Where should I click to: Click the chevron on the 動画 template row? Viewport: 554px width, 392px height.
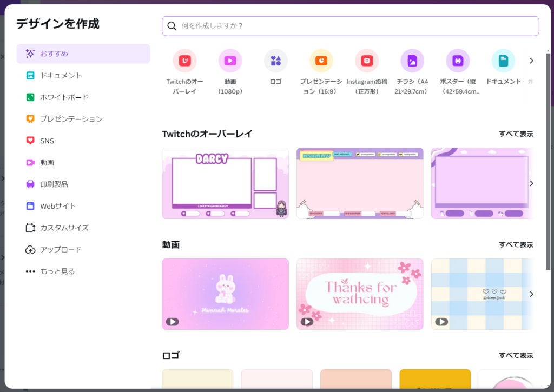pos(531,294)
